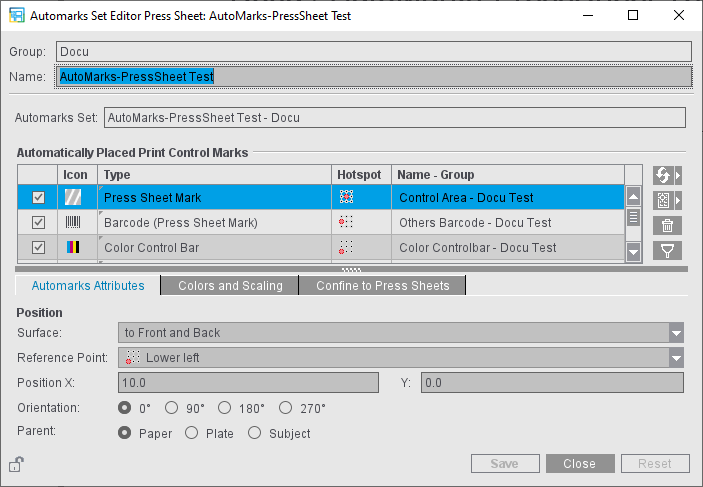Click the hotspot icon of Color Control Bar
The width and height of the screenshot is (703, 487).
[346, 247]
